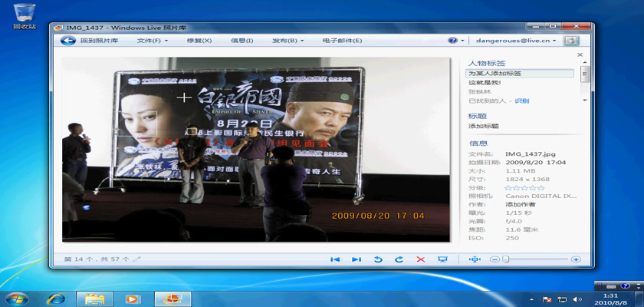Go to the next photo
The image size is (644, 307).
(x=356, y=259)
